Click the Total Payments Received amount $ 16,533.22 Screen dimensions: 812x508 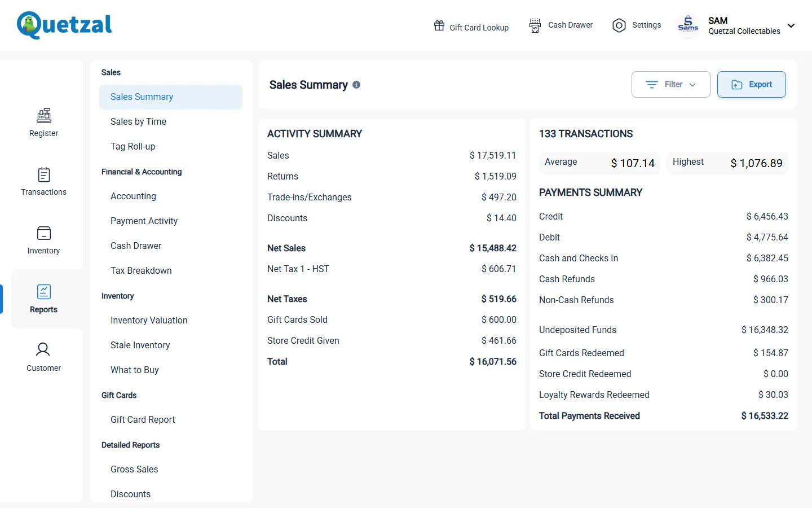765,416
